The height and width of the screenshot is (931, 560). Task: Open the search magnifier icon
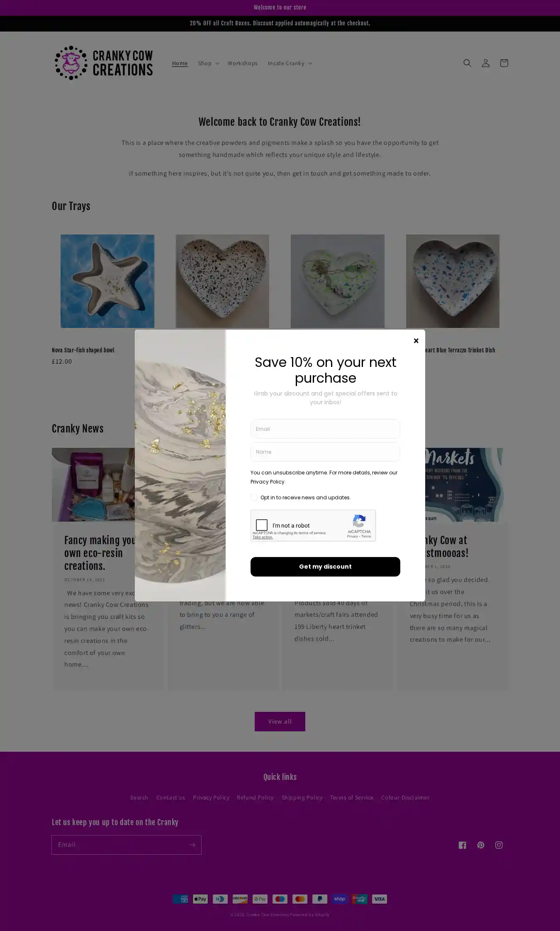click(467, 63)
